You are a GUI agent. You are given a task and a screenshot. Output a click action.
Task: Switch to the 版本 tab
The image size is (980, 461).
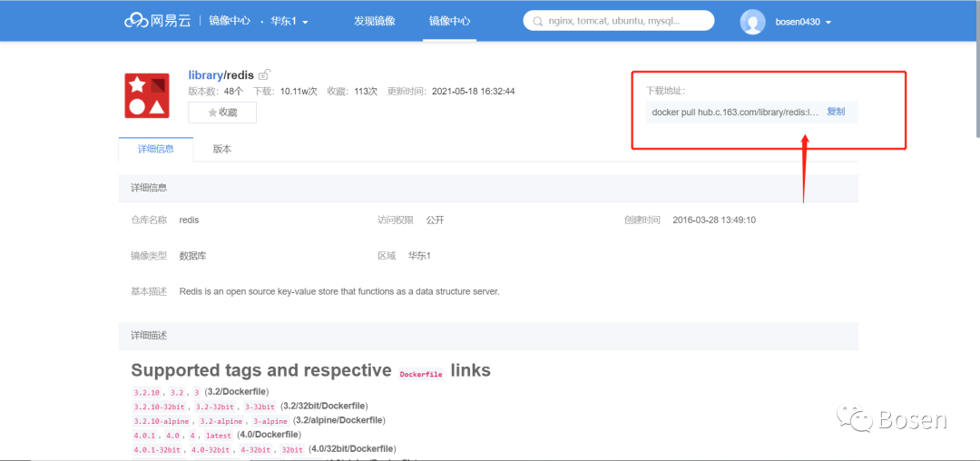[x=222, y=150]
